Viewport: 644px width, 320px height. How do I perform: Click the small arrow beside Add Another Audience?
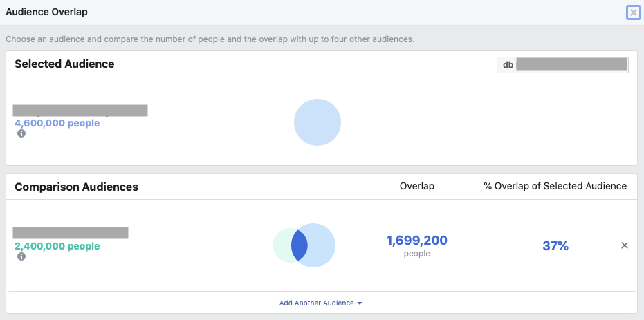(360, 303)
